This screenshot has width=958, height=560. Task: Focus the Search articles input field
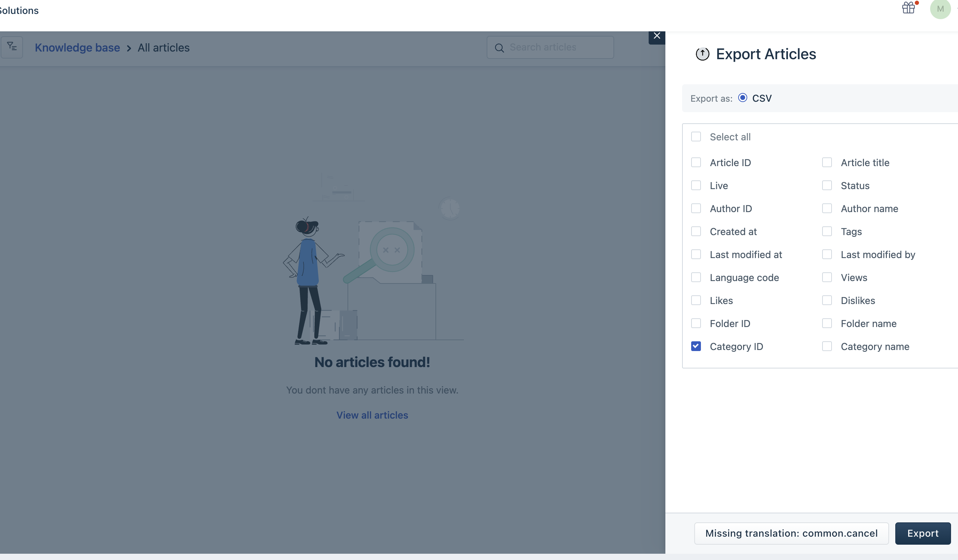(x=559, y=47)
